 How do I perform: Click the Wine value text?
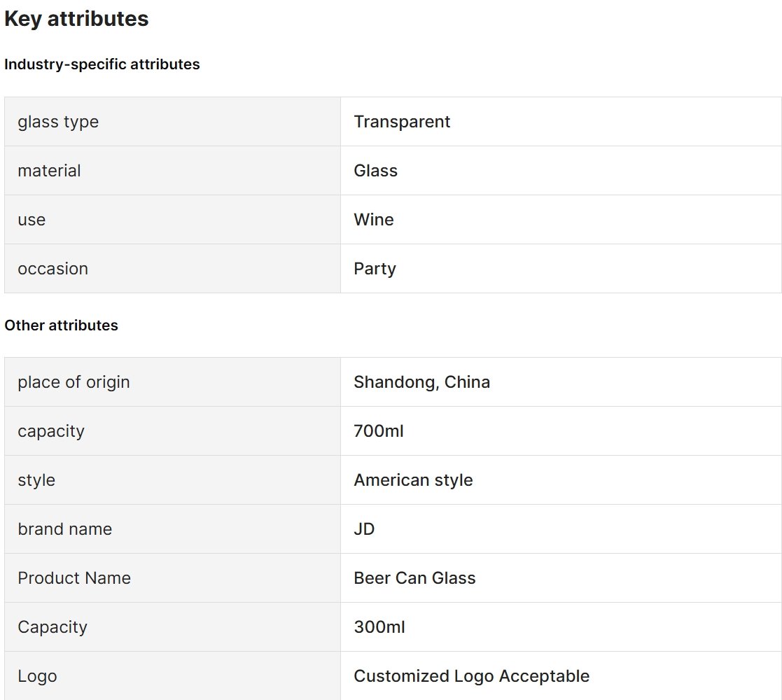pyautogui.click(x=374, y=219)
